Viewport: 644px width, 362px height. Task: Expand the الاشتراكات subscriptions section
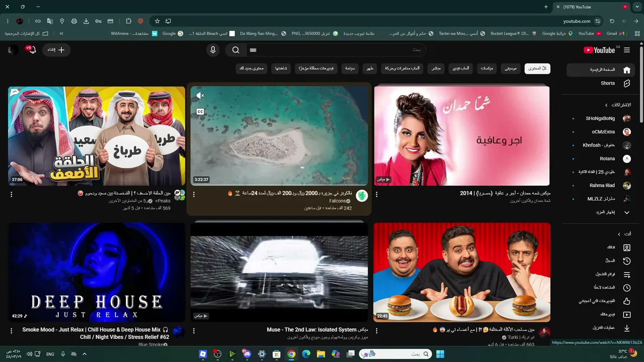click(607, 105)
